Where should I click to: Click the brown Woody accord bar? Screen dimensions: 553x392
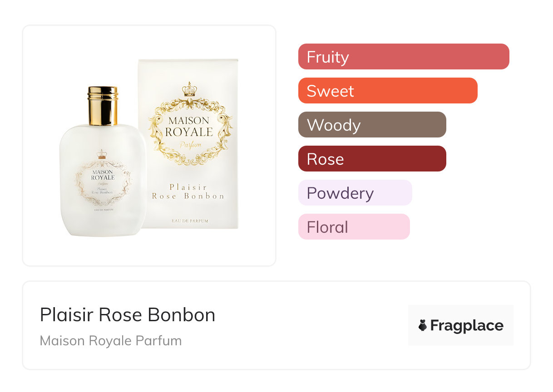coord(372,125)
